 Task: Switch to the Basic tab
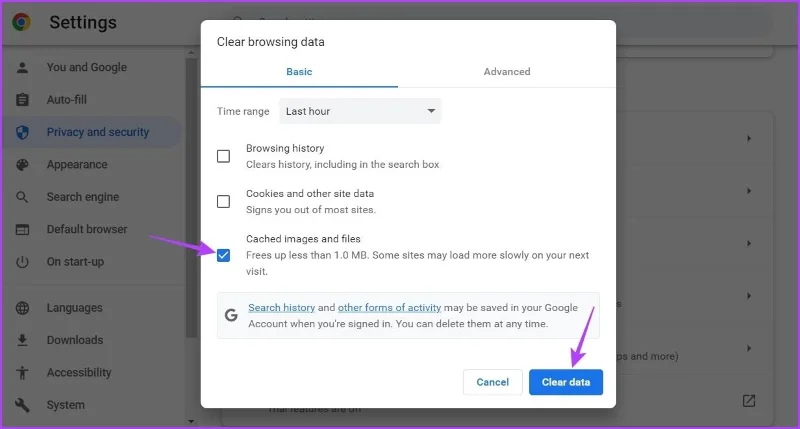[299, 72]
